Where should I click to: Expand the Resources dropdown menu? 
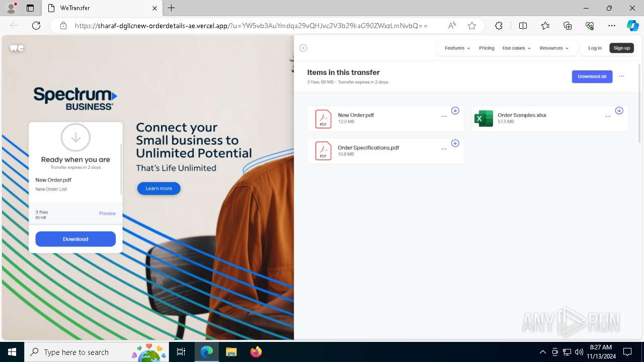[554, 48]
